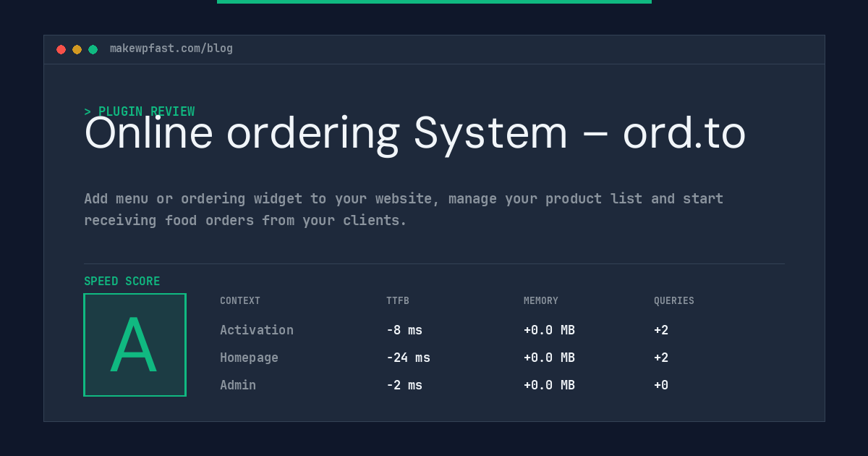Click the 'CONTEXT' column header
The image size is (868, 456).
coord(240,301)
